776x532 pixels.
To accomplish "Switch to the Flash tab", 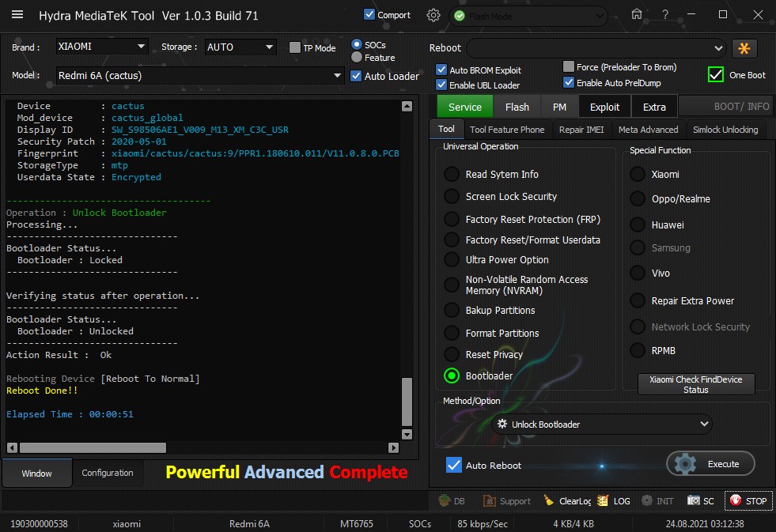I will [517, 107].
